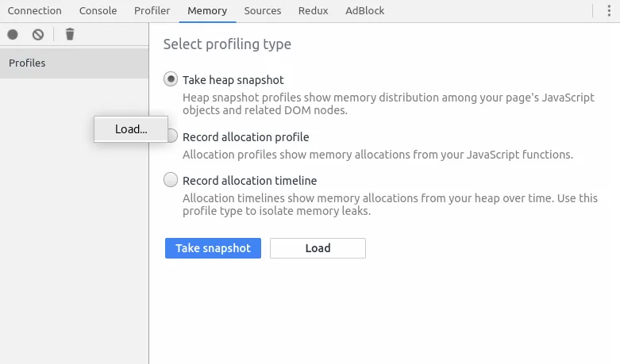
Task: Open the three-dot more options menu
Action: coord(609,10)
